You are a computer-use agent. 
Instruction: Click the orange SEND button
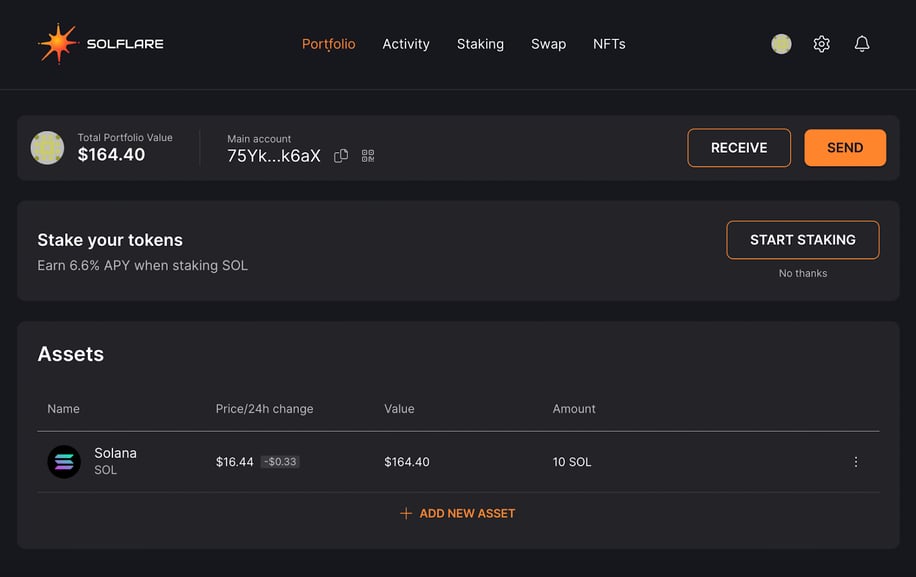click(x=845, y=148)
